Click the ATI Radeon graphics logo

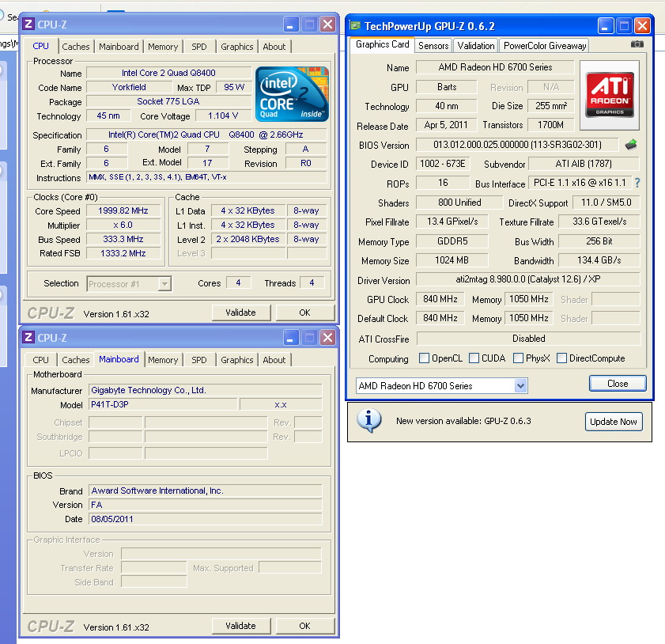coord(610,95)
